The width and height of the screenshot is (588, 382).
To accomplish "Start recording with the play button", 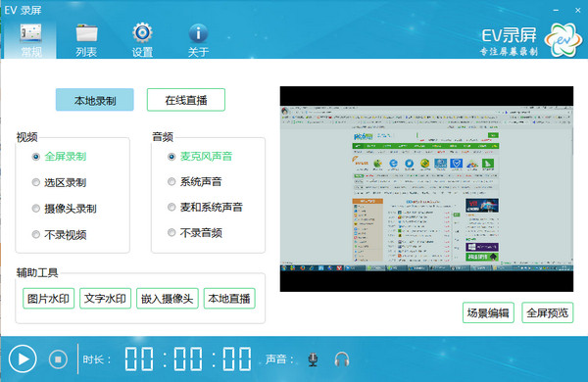I will [23, 358].
